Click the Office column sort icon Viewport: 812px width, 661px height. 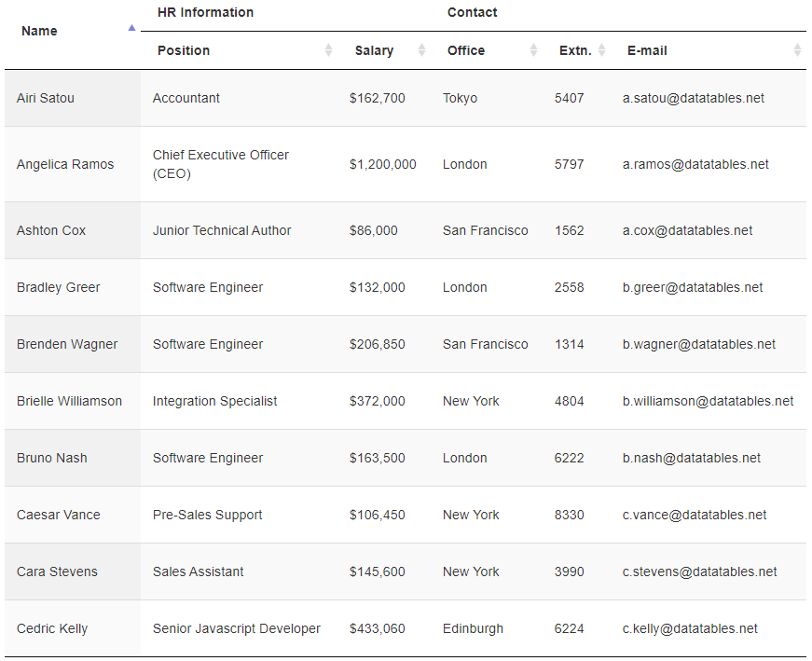pos(533,50)
